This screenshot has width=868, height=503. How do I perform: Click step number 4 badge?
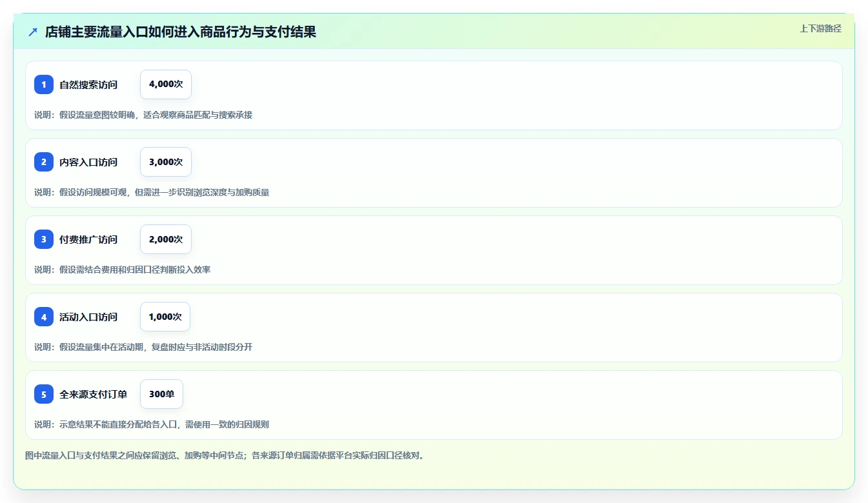click(x=44, y=317)
